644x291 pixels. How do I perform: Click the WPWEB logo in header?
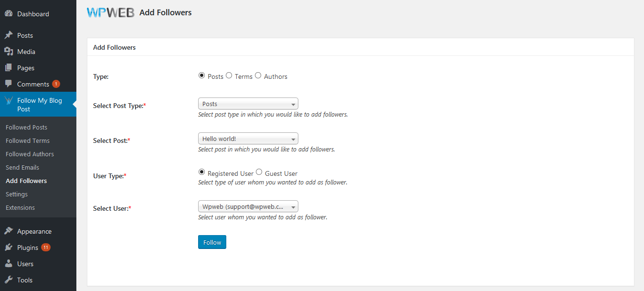click(110, 13)
